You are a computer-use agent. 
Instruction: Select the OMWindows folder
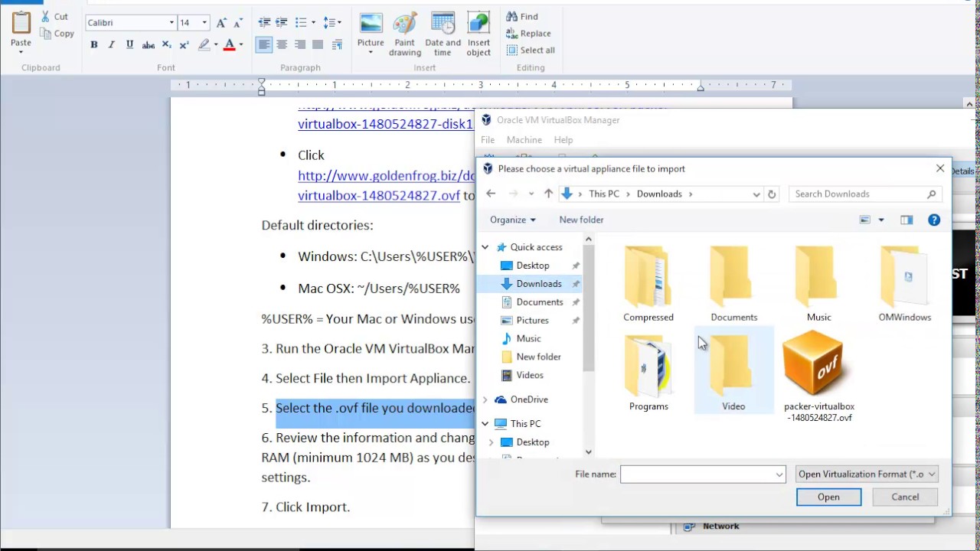(x=905, y=284)
